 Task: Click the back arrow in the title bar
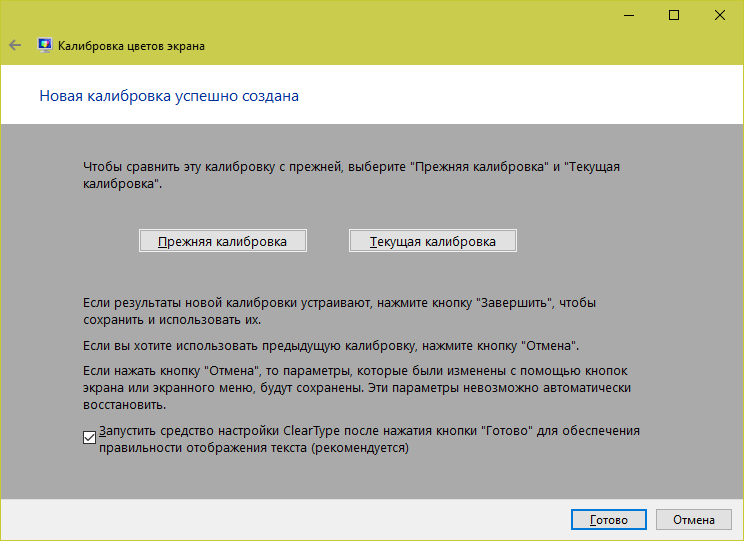click(x=15, y=45)
